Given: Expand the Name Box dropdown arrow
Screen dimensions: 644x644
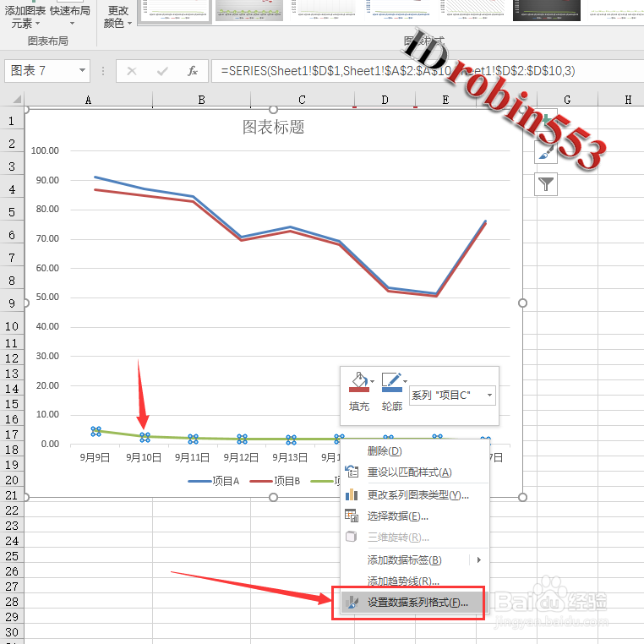Looking at the screenshot, I should click(x=83, y=71).
